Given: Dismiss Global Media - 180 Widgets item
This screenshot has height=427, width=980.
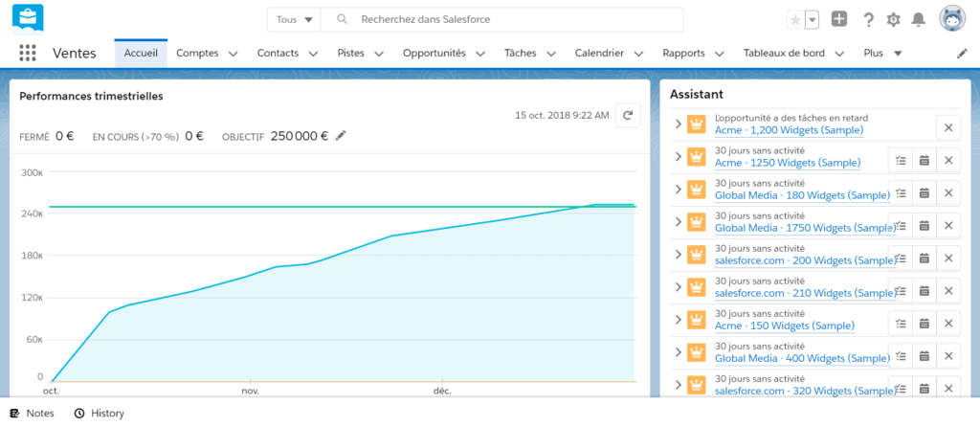Looking at the screenshot, I should click(x=948, y=192).
